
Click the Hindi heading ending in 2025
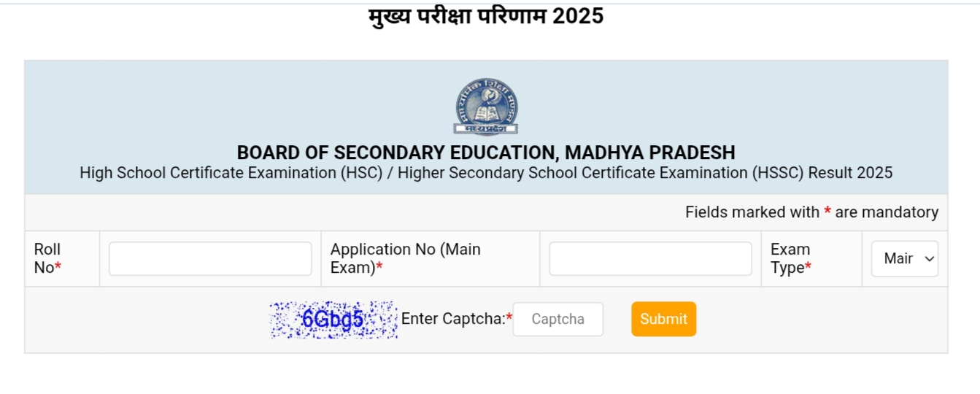(x=486, y=15)
